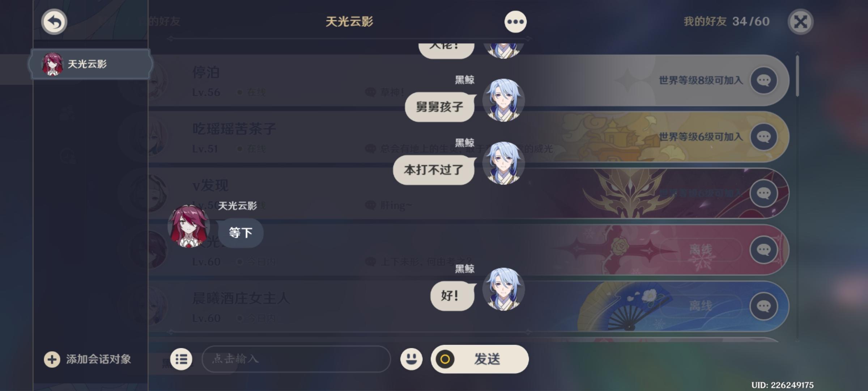Open chat bubble on the pink rose namecard row
868x391 pixels.
tap(764, 250)
